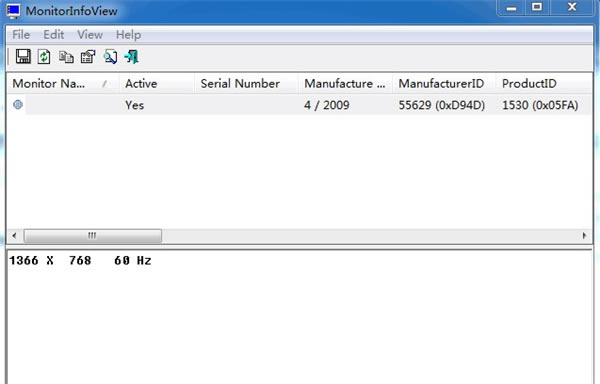Click the Refresh toolbar icon

pyautogui.click(x=44, y=57)
